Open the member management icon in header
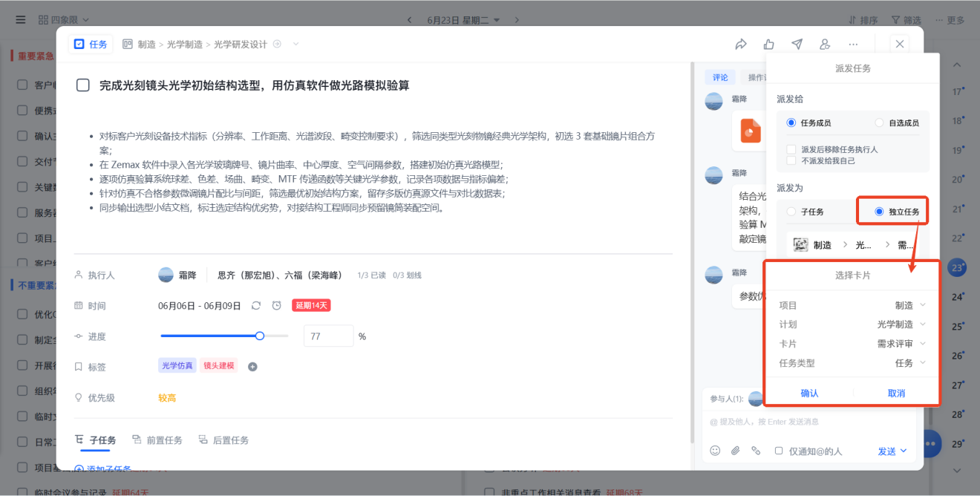The height and width of the screenshot is (496, 980). (825, 44)
